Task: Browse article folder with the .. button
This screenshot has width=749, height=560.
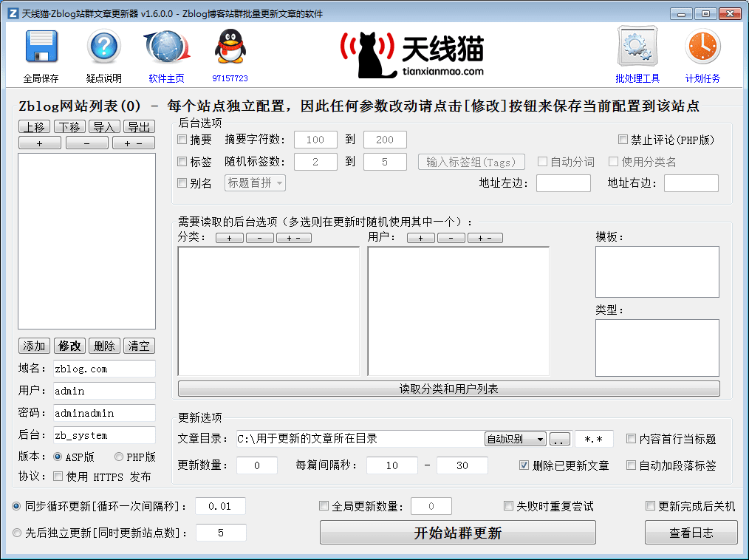Action: click(559, 439)
